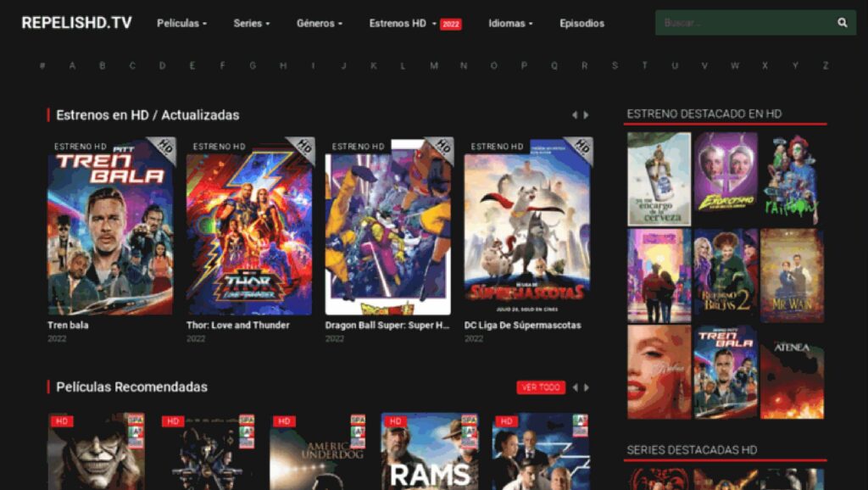Screen dimensions: 868x490
Task: Click in the Buscar search field
Action: coord(742,23)
